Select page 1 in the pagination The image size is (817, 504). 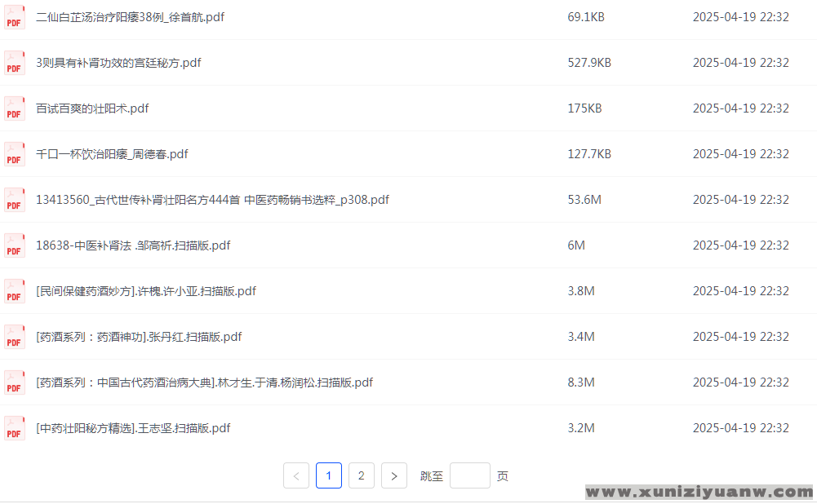point(329,475)
